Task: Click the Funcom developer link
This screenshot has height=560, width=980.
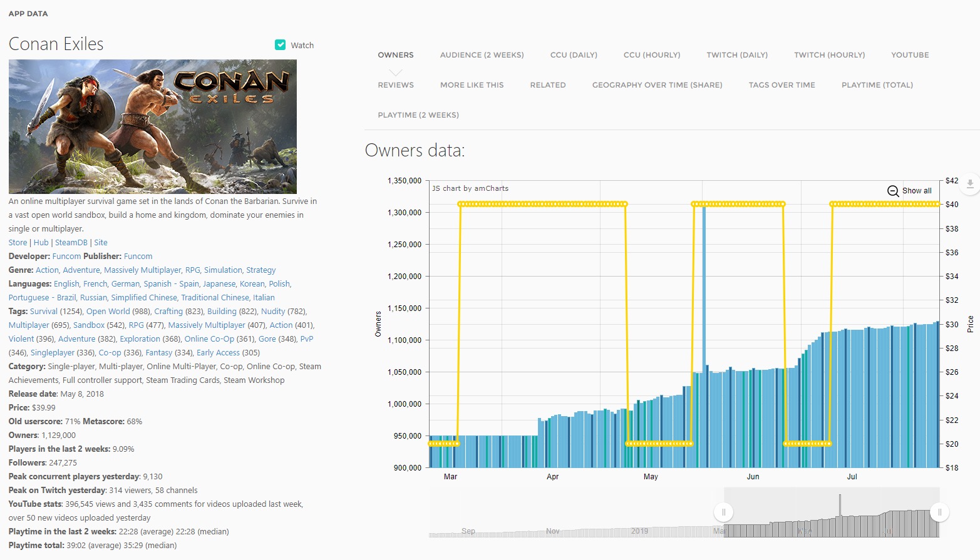Action: (66, 257)
